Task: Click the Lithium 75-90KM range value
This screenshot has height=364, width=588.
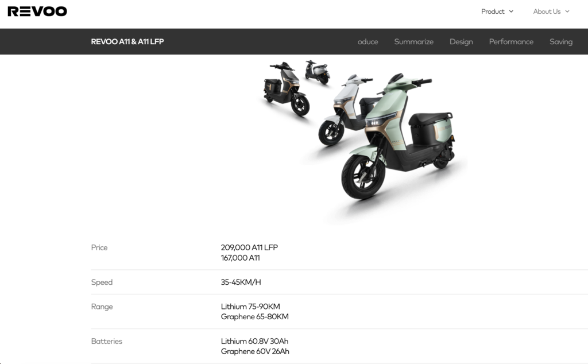Action: pyautogui.click(x=250, y=307)
